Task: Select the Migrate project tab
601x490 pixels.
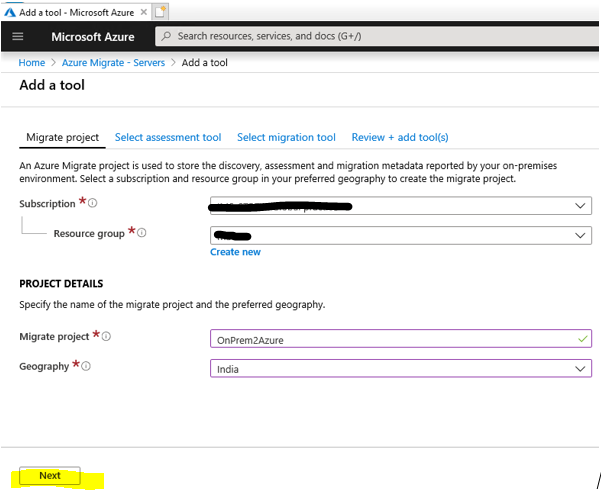Action: click(62, 137)
